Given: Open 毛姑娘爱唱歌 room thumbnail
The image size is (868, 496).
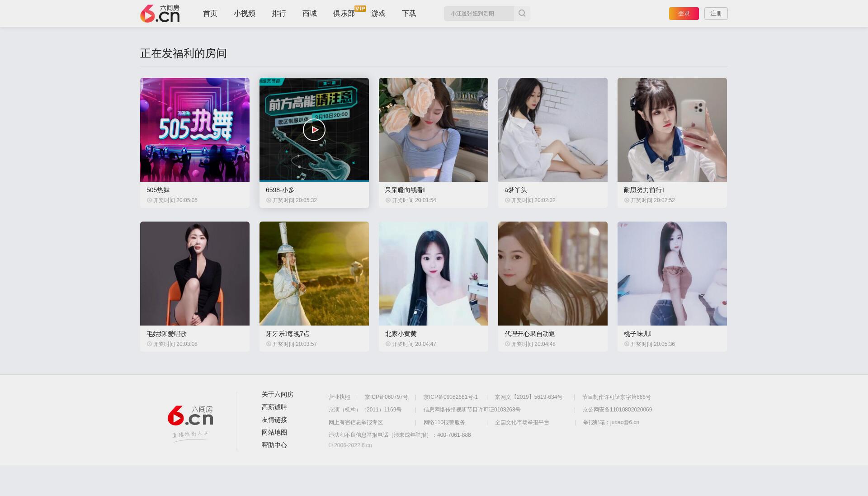Looking at the screenshot, I should [x=195, y=274].
